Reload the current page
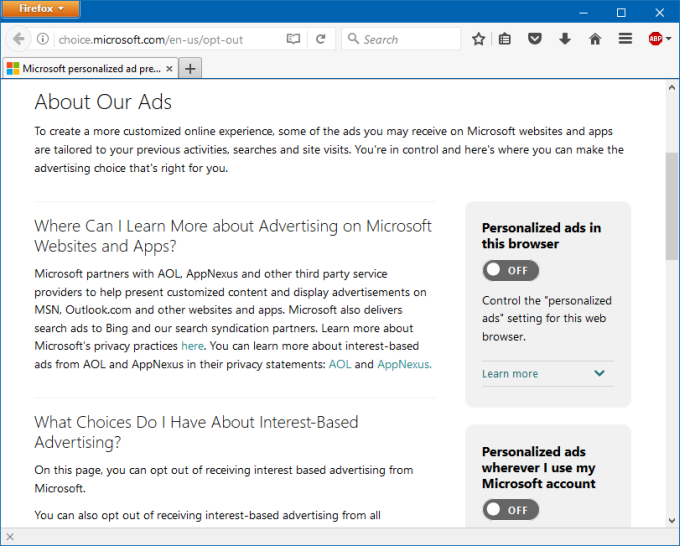 pyautogui.click(x=320, y=39)
